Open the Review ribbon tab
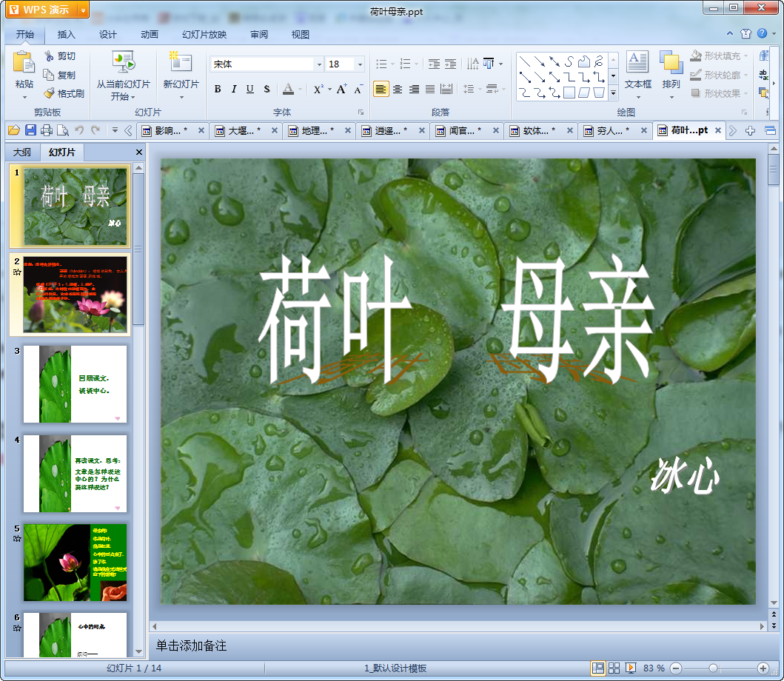The image size is (784, 681). [x=259, y=35]
